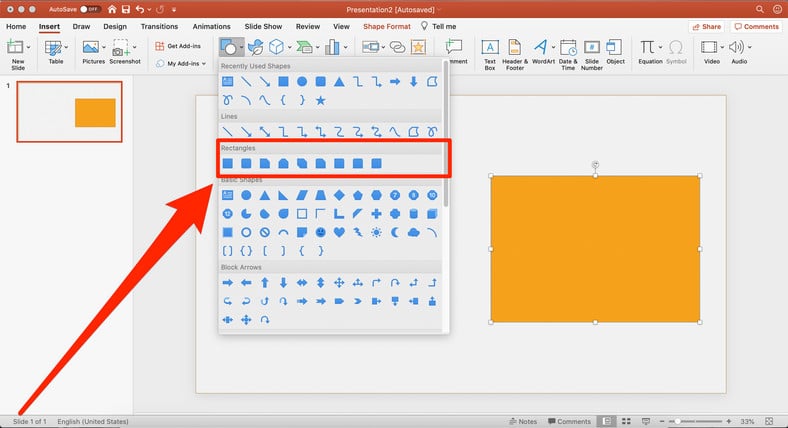Open the Transitions tab
The height and width of the screenshot is (428, 788).
coord(159,26)
